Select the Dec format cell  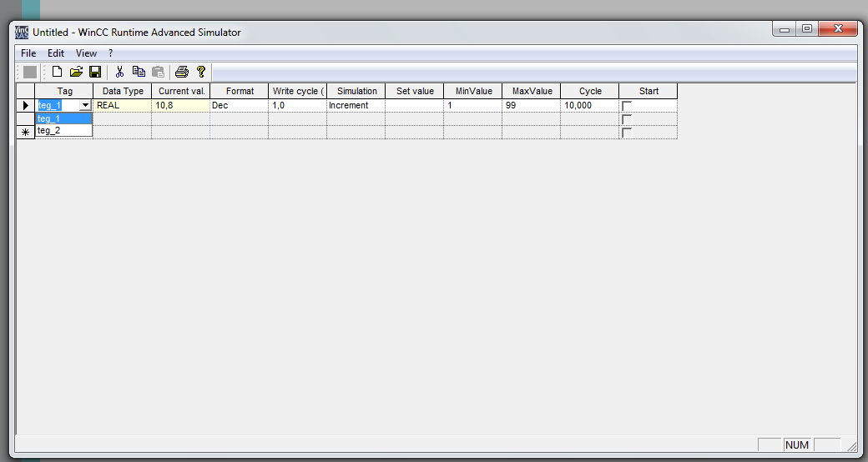coord(240,105)
